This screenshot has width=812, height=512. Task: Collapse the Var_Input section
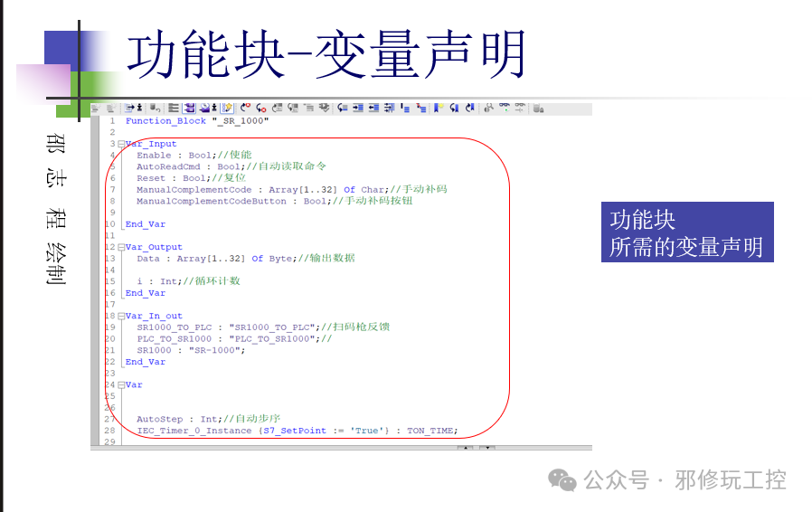(120, 144)
